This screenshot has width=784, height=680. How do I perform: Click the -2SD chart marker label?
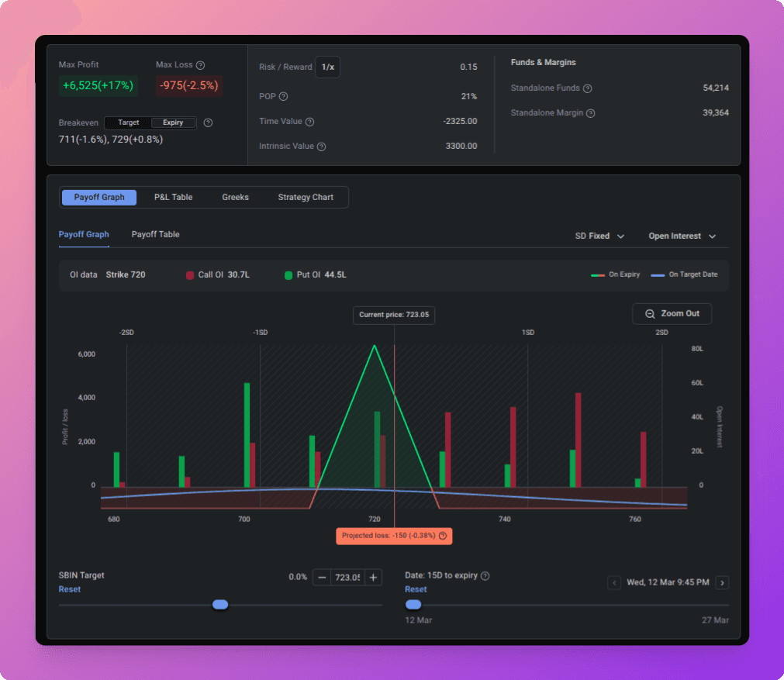126,333
